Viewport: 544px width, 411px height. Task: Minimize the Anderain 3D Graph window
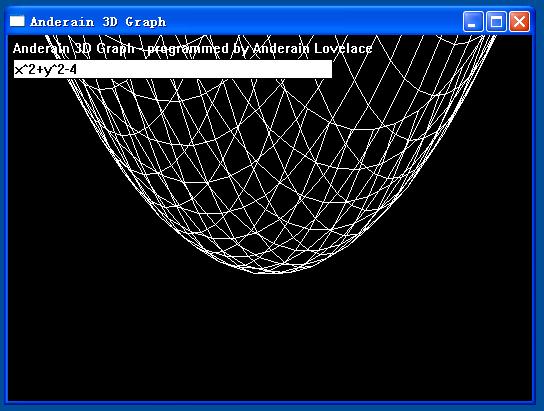coord(473,22)
